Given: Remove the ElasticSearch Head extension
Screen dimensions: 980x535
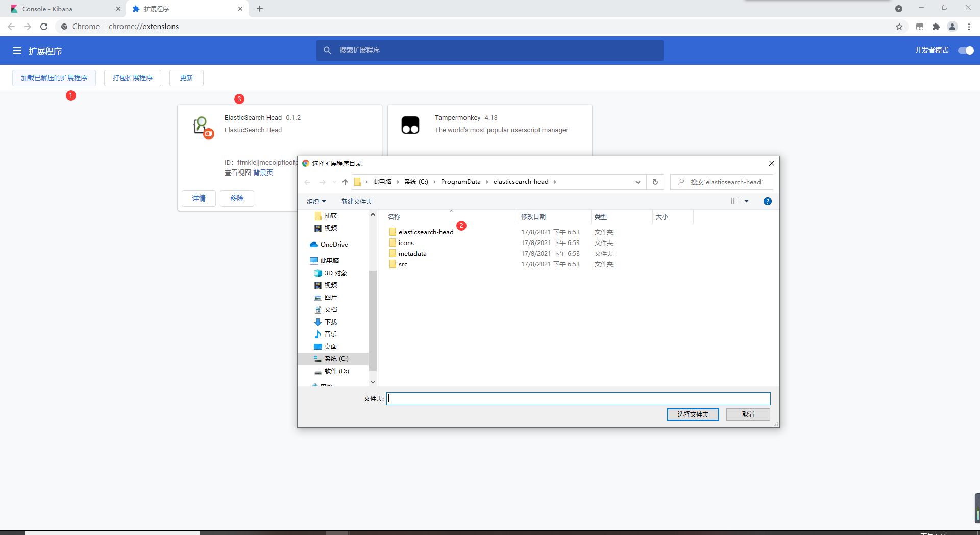Looking at the screenshot, I should [x=237, y=198].
